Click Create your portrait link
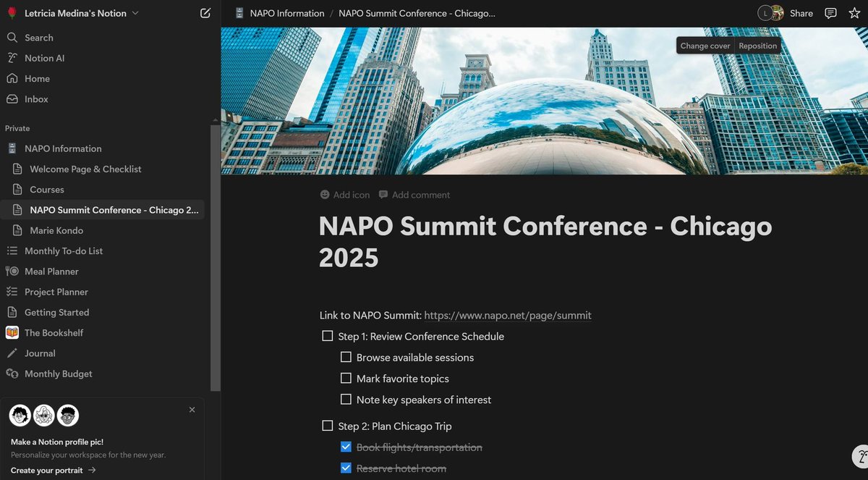Image resolution: width=868 pixels, height=480 pixels. point(54,470)
